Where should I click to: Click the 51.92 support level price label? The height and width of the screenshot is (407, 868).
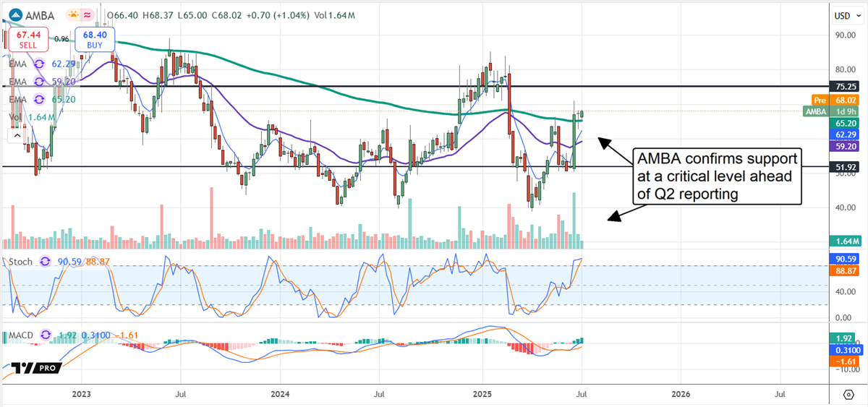(x=843, y=167)
